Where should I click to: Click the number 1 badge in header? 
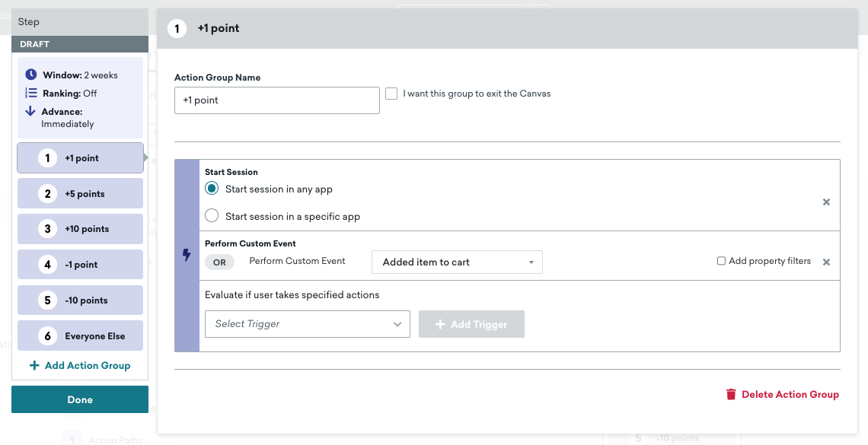pos(177,28)
